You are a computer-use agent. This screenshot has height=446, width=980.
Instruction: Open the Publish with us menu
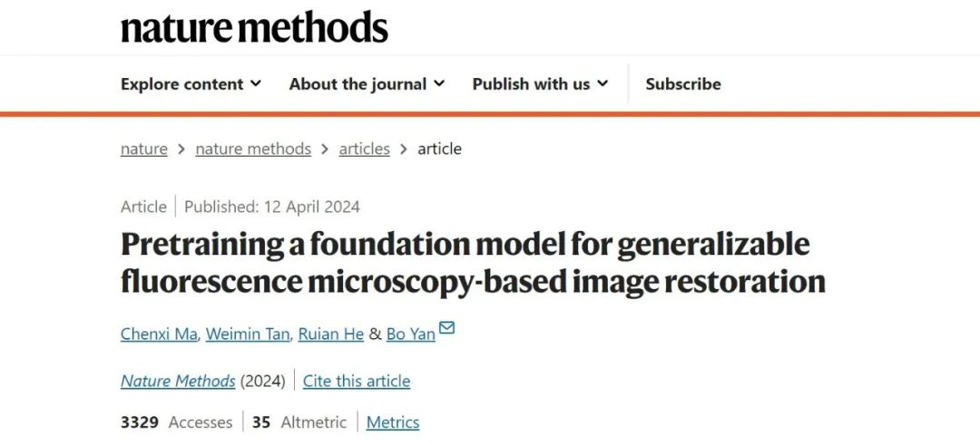540,83
